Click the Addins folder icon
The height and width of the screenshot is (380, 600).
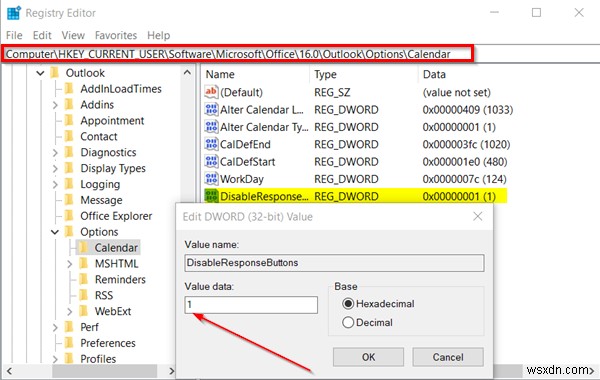[69, 104]
